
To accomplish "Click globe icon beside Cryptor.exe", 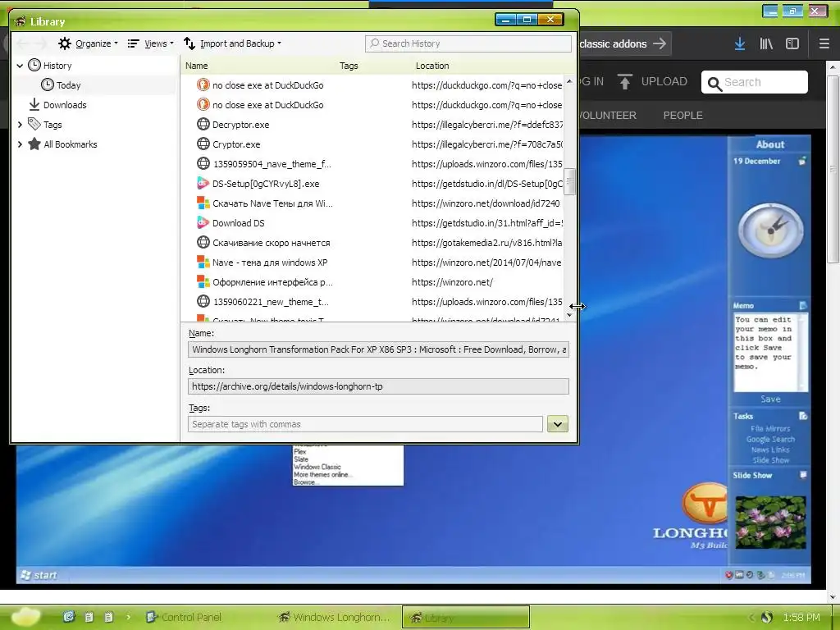I will [x=203, y=144].
